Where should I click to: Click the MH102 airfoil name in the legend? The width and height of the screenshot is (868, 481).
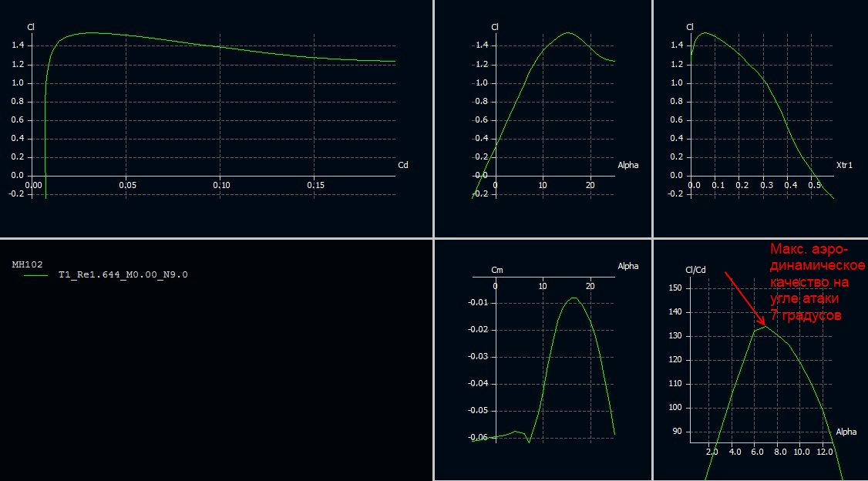point(26,264)
